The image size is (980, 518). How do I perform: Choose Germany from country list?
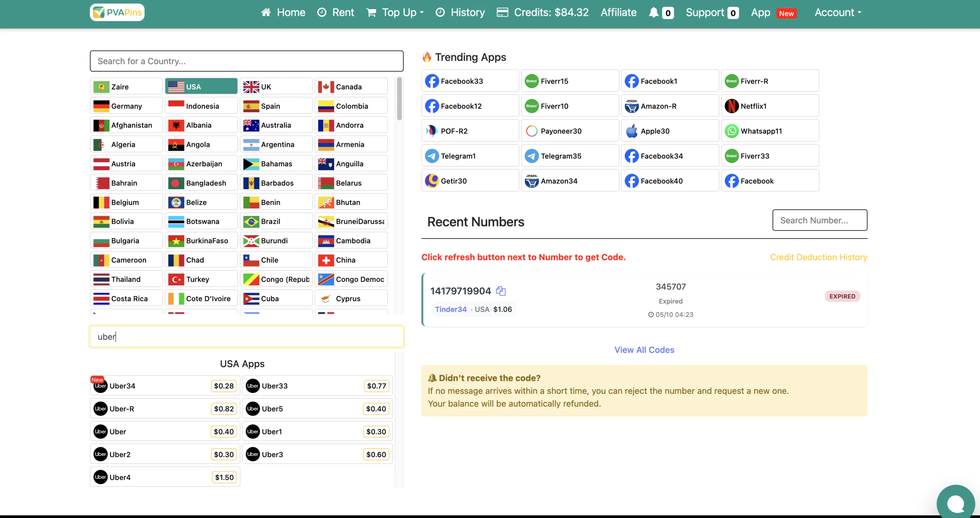coord(126,106)
